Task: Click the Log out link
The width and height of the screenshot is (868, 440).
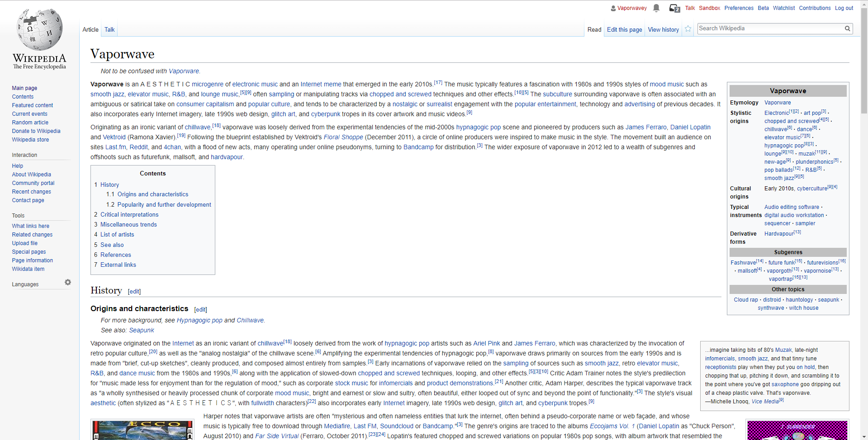Action: pos(844,8)
